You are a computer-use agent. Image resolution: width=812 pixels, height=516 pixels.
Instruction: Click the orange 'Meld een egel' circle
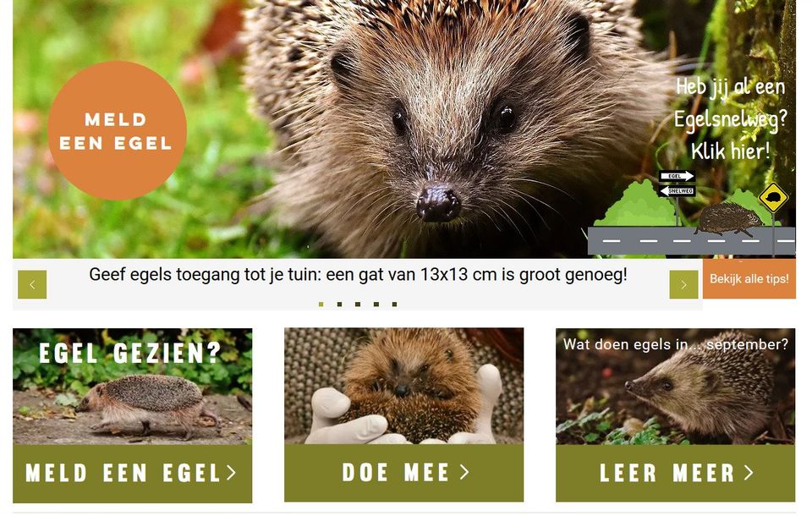[x=117, y=130]
